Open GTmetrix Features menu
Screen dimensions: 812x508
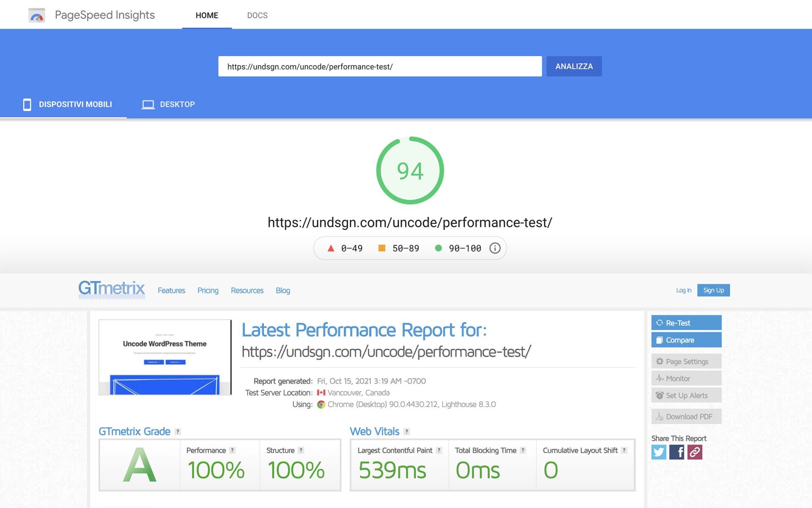pyautogui.click(x=171, y=290)
